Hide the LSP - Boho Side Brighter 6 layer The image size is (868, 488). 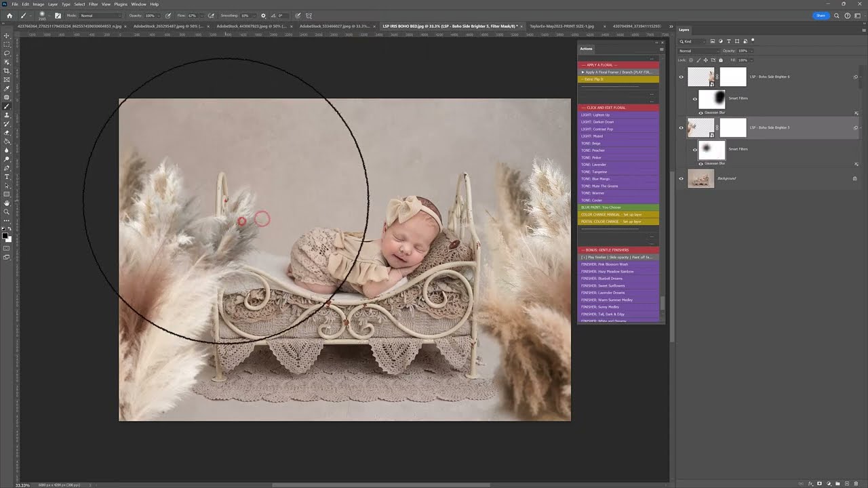[682, 77]
